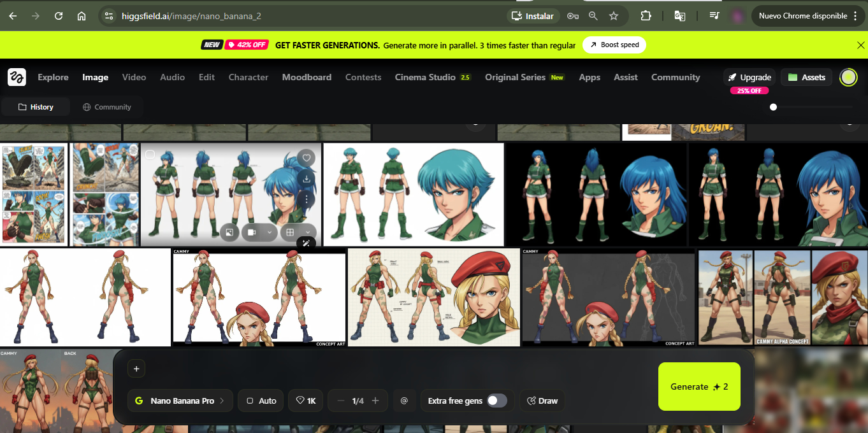The height and width of the screenshot is (433, 868).
Task: Switch to the Community tab
Action: tap(106, 107)
